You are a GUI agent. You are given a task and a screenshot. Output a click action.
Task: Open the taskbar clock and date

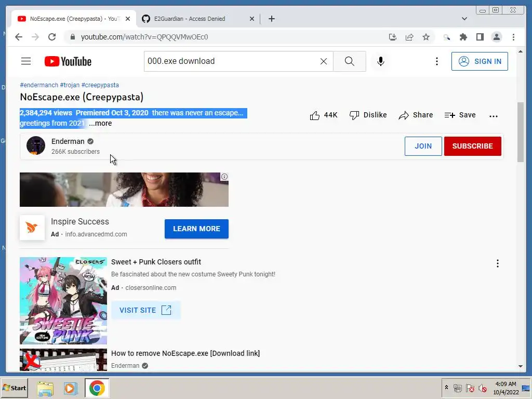(x=506, y=388)
